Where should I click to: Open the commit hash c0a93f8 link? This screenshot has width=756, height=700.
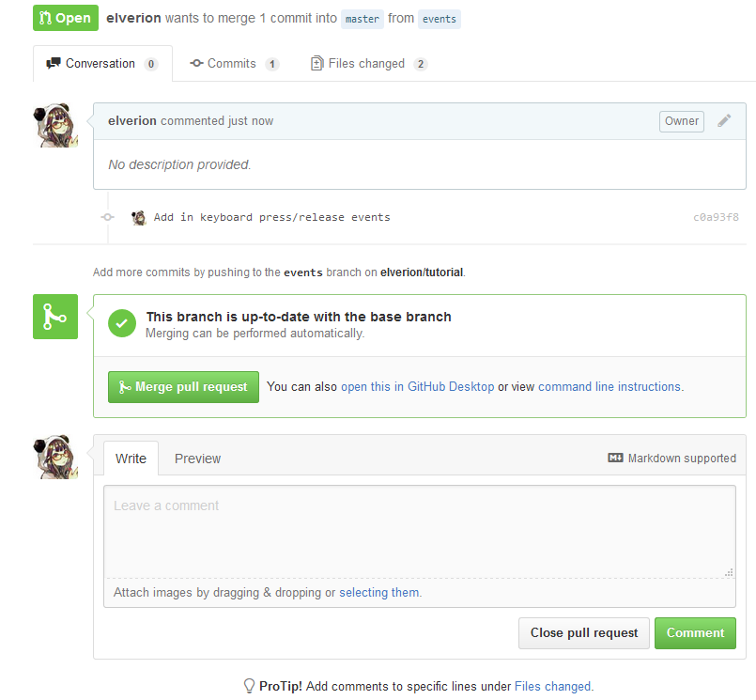[716, 218]
